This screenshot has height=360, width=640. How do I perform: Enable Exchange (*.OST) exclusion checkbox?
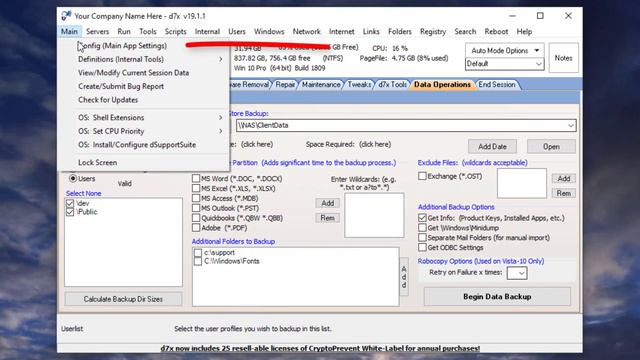tap(422, 176)
